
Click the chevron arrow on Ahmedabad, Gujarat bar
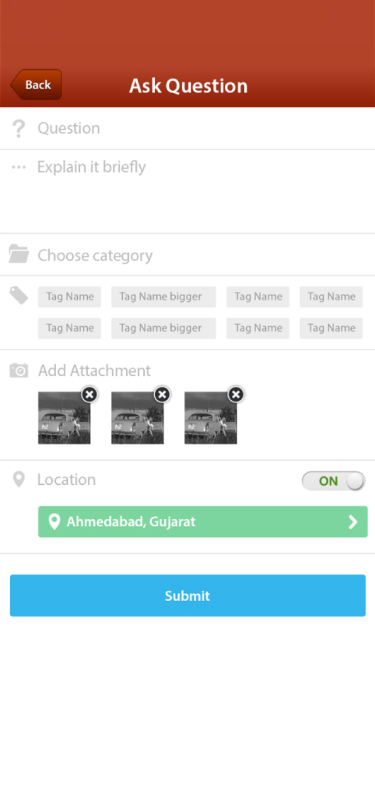point(353,522)
